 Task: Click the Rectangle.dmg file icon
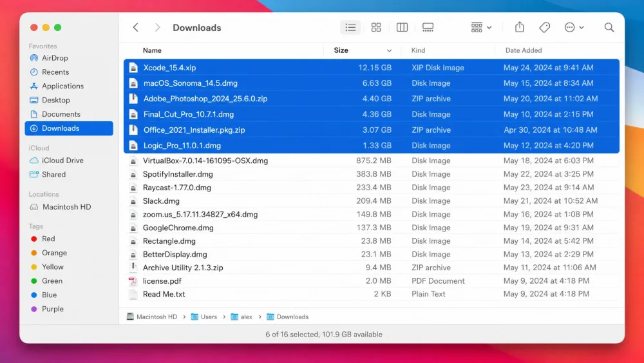tap(133, 241)
